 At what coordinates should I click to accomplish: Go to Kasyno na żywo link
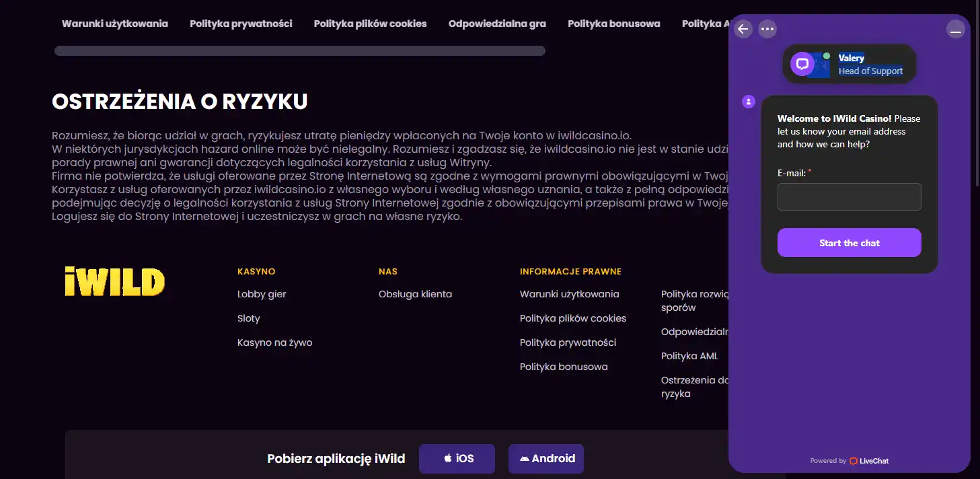pyautogui.click(x=274, y=342)
